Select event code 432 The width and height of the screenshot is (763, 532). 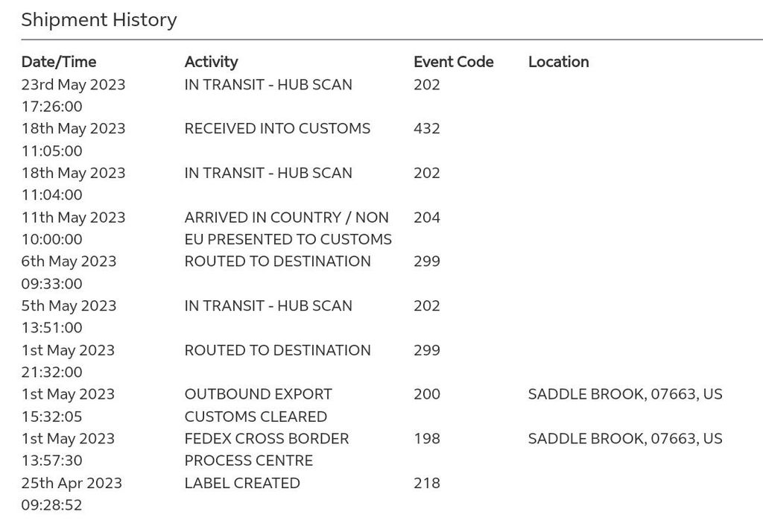click(427, 128)
